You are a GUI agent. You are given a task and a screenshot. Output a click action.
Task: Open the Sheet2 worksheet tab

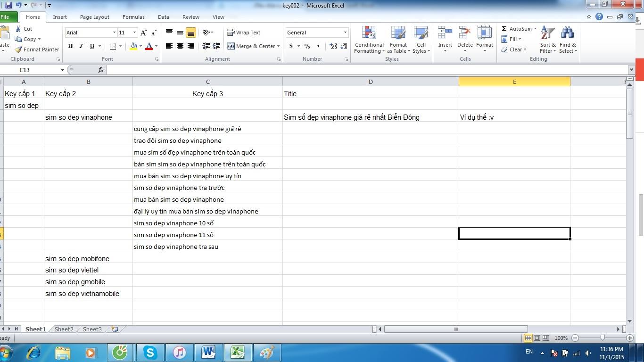coord(64,329)
